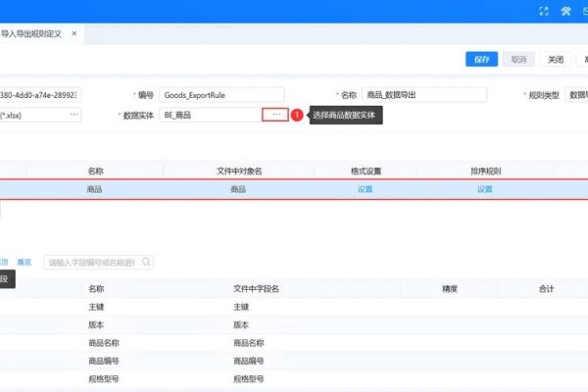Select the 主键 field row name

[x=96, y=307]
